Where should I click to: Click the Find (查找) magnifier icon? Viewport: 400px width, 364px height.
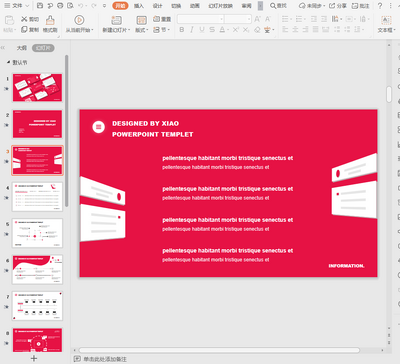point(273,6)
